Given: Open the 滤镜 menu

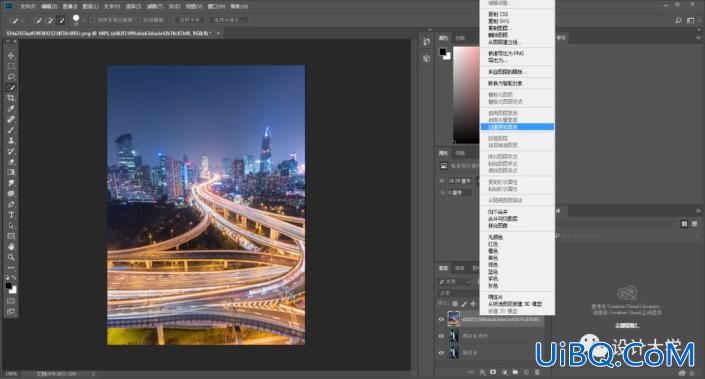Looking at the screenshot, I should click(x=155, y=6).
